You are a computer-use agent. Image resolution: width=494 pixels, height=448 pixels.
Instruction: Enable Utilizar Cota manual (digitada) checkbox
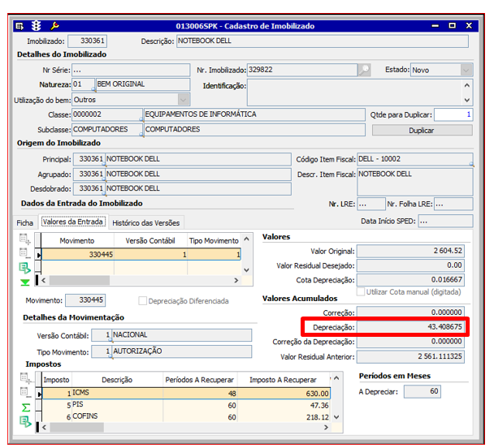(x=362, y=291)
